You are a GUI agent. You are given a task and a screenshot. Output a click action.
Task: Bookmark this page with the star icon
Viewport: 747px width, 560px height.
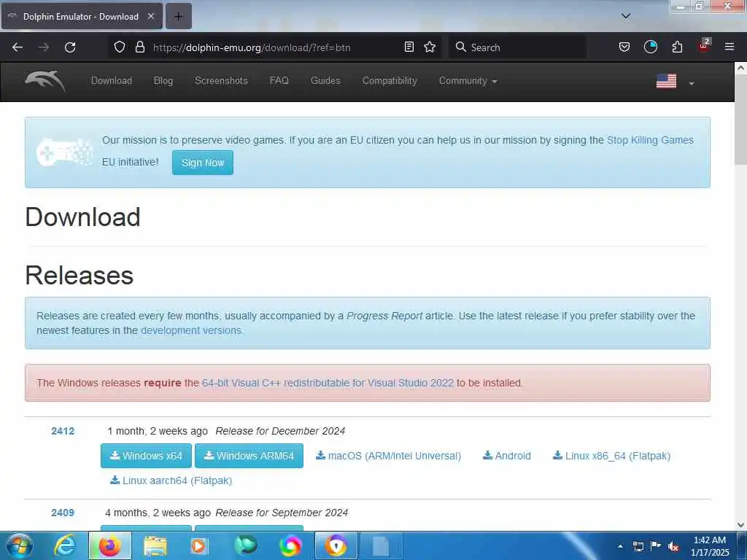430,47
